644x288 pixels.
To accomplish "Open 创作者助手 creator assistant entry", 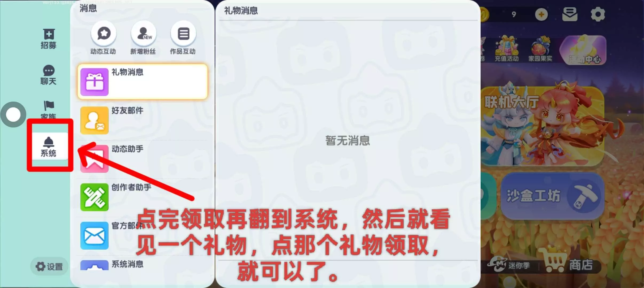I will [x=143, y=197].
